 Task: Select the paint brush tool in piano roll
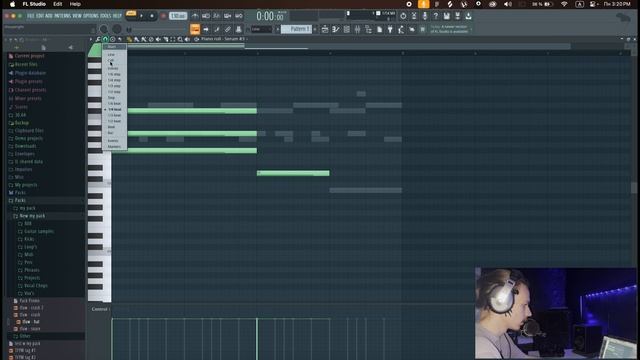[136, 39]
